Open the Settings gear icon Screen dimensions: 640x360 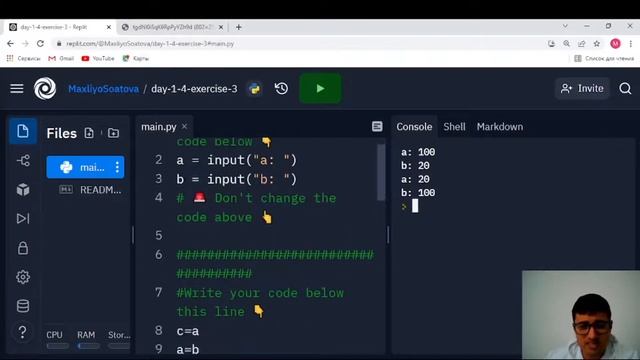point(23,277)
